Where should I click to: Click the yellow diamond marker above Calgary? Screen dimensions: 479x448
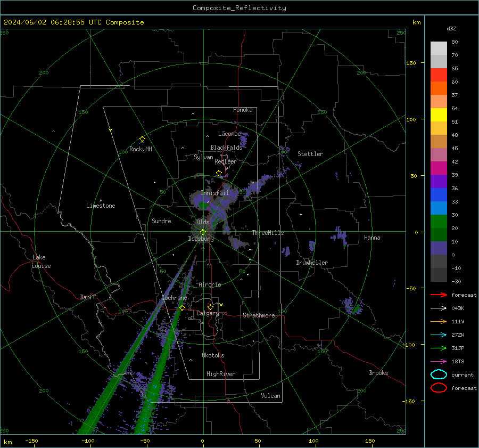[210, 307]
